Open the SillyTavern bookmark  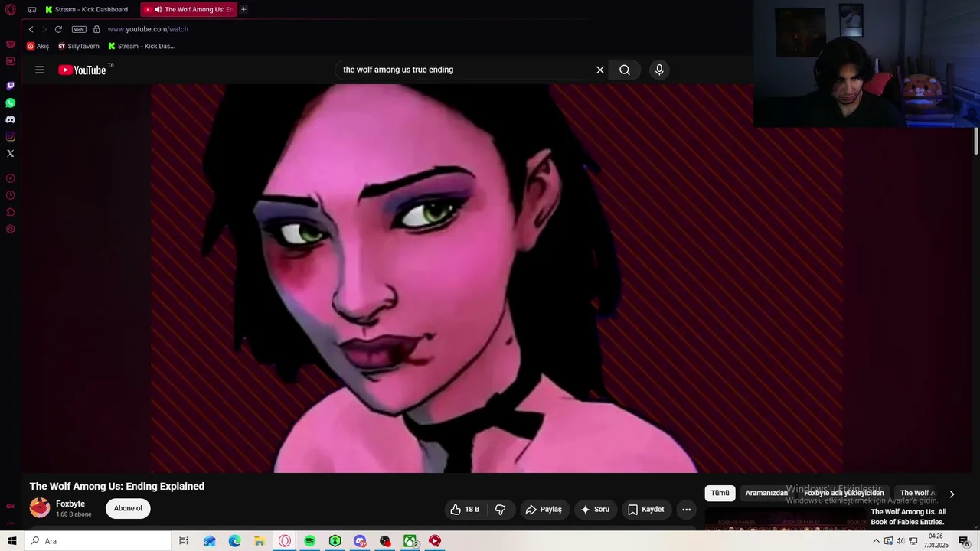tap(79, 46)
